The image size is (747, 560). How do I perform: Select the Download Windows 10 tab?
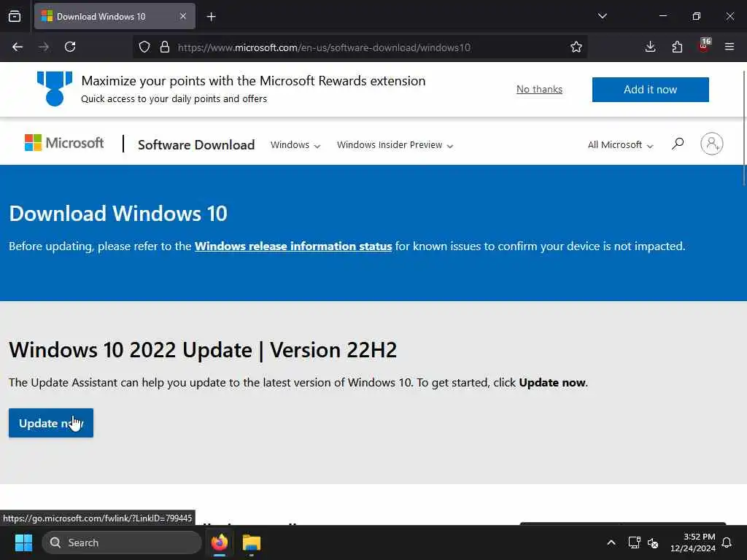pos(115,16)
